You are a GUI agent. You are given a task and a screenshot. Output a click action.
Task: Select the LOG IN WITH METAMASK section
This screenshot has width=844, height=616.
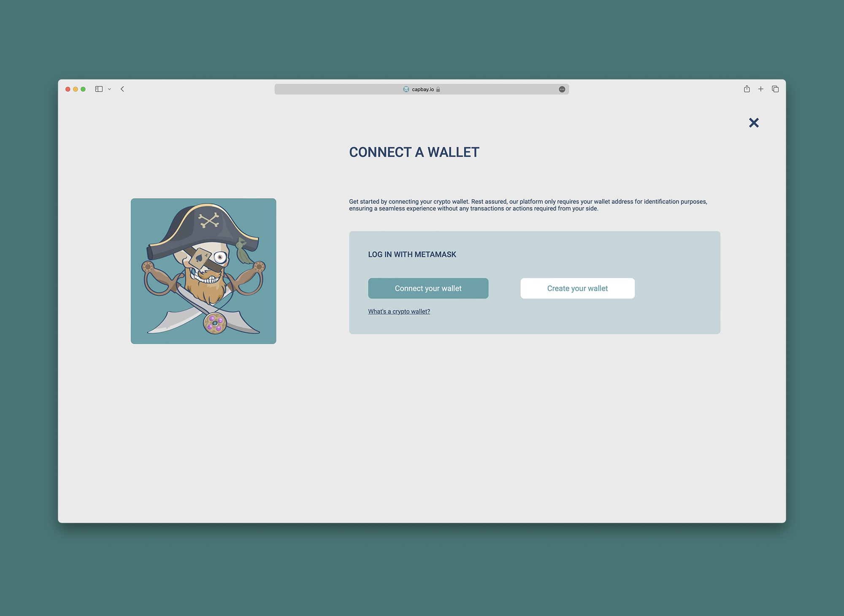click(x=534, y=282)
